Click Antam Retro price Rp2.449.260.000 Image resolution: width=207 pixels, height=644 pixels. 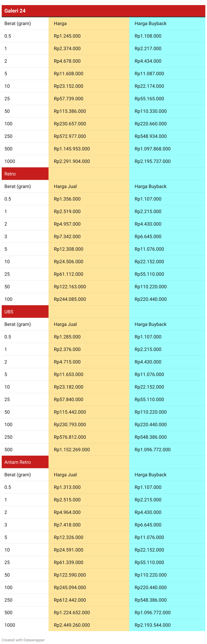[x=72, y=625]
